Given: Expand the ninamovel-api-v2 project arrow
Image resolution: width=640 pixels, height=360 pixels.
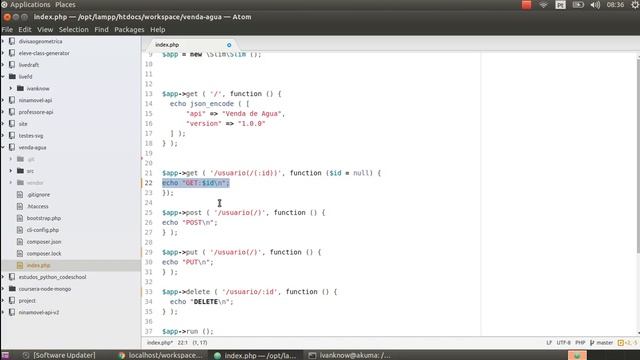Looking at the screenshot, I should click(3, 312).
